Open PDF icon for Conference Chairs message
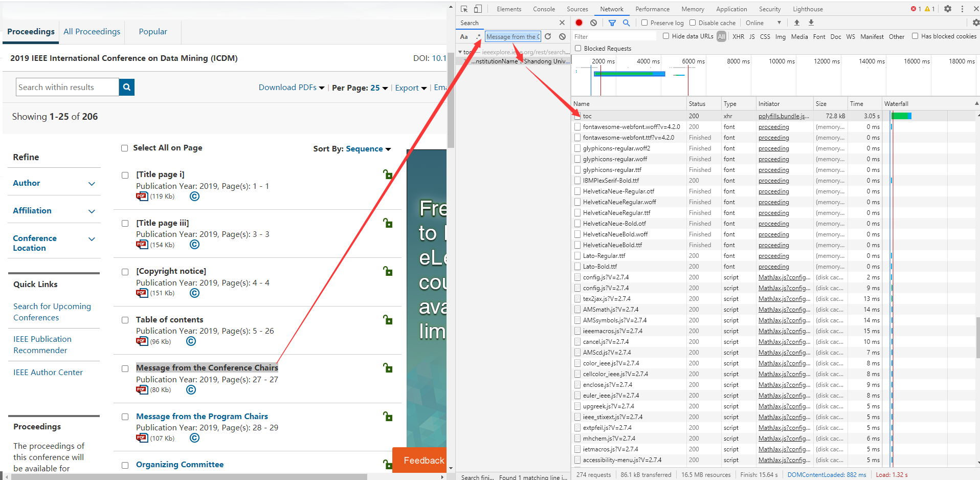Image resolution: width=980 pixels, height=480 pixels. (142, 390)
